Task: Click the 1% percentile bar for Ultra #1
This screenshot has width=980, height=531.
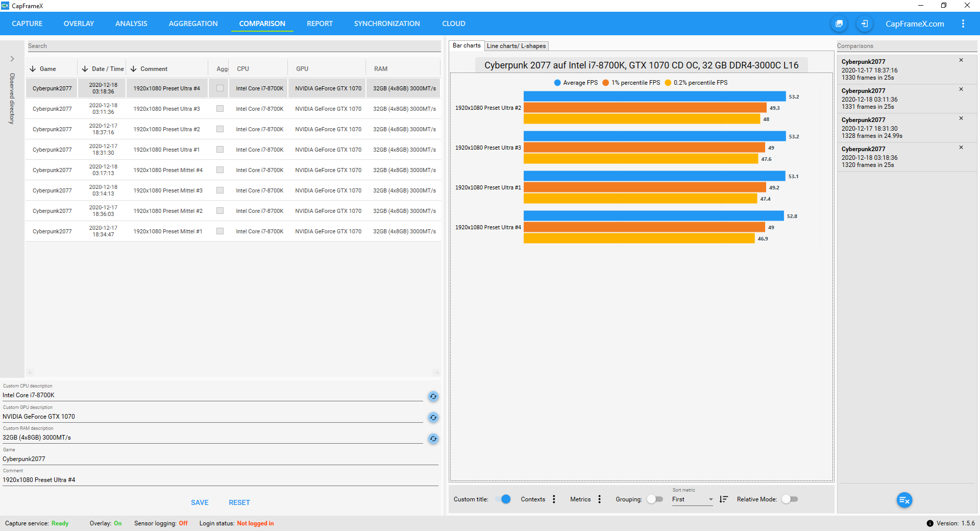Action: pos(645,187)
